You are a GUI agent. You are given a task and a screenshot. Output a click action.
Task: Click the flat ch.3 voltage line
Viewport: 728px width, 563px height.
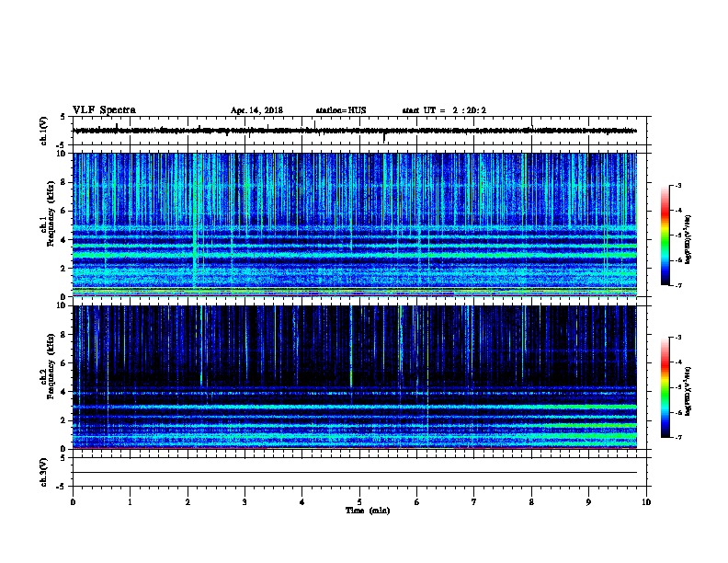(355, 473)
